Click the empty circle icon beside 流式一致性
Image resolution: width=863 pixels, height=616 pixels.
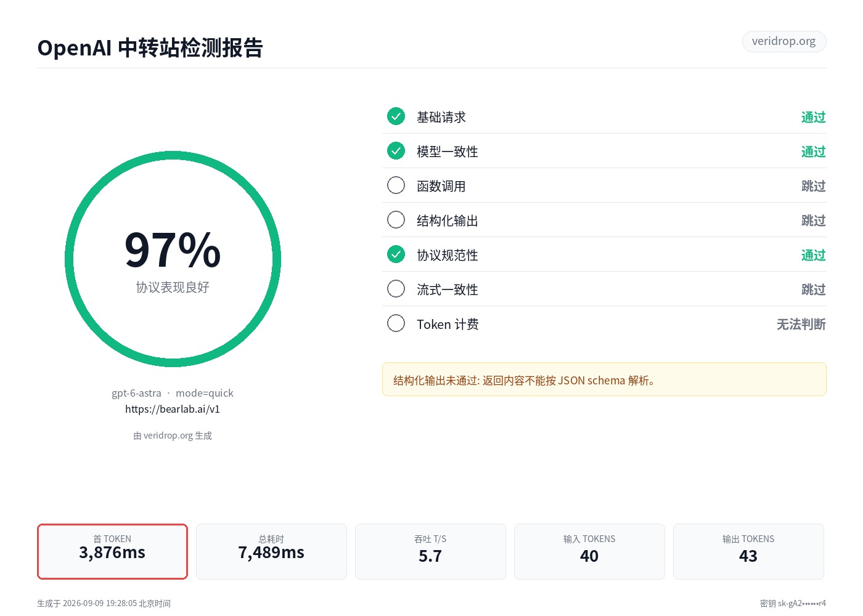[x=396, y=288]
